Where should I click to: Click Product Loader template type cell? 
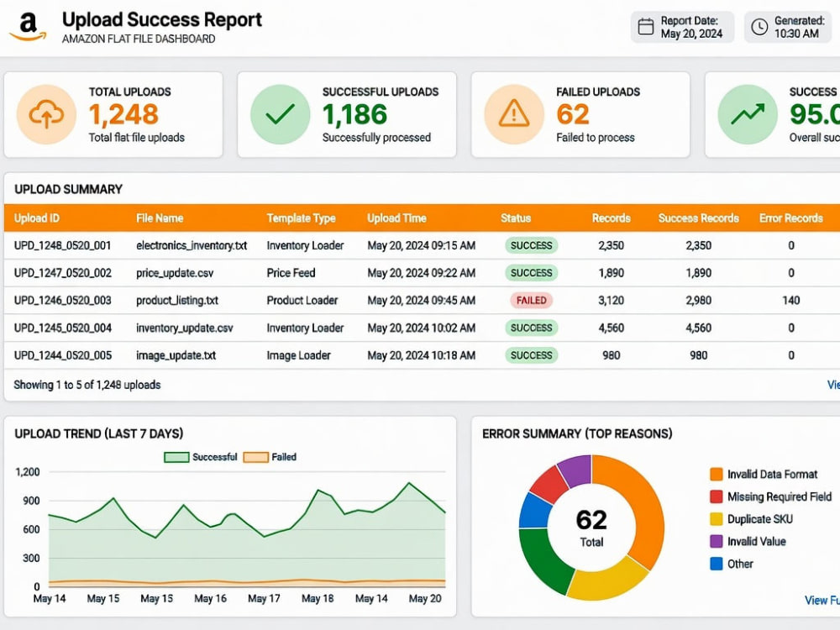coord(302,300)
